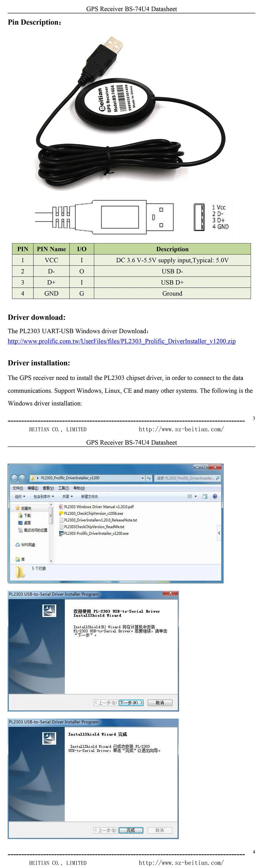263x868 pixels.
Task: Click the address bar refresh icon
Action: tap(149, 478)
